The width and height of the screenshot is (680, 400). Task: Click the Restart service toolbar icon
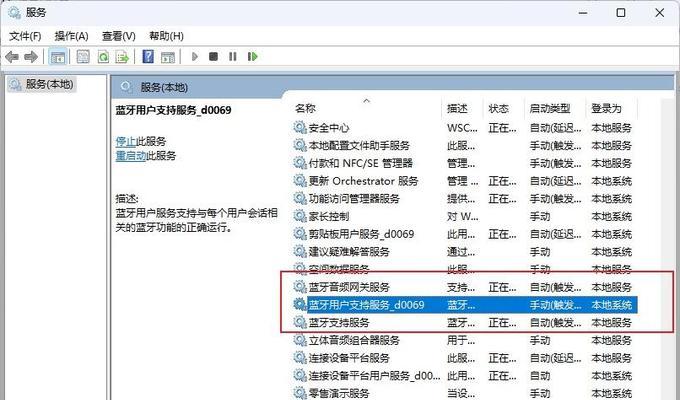pos(252,56)
